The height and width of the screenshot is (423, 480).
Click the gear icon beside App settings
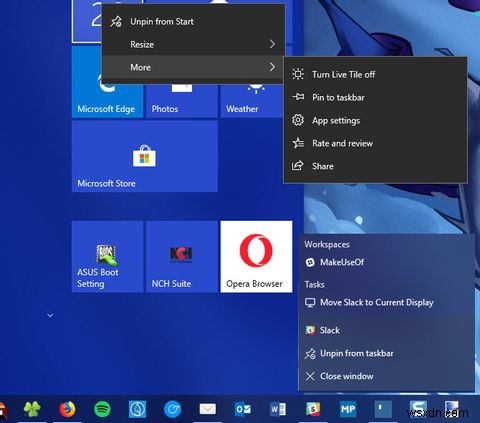point(298,120)
